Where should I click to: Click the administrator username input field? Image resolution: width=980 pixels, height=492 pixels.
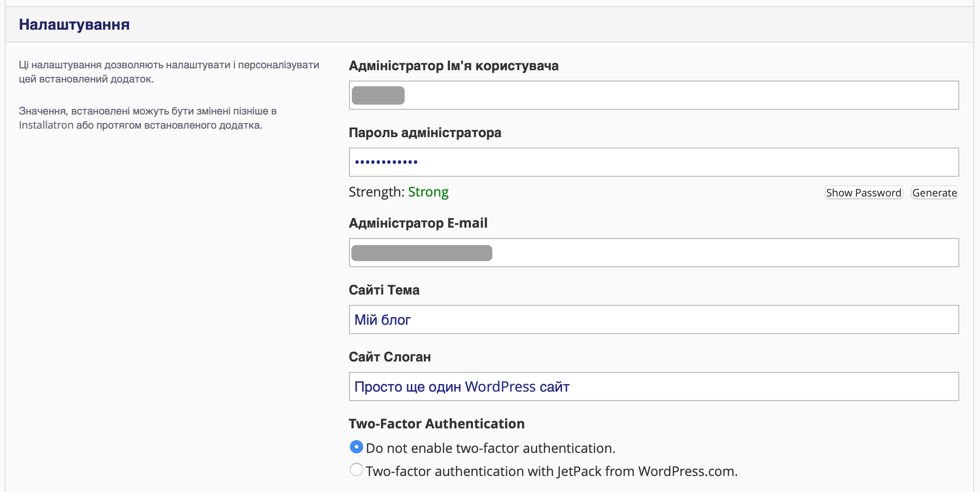pyautogui.click(x=653, y=95)
